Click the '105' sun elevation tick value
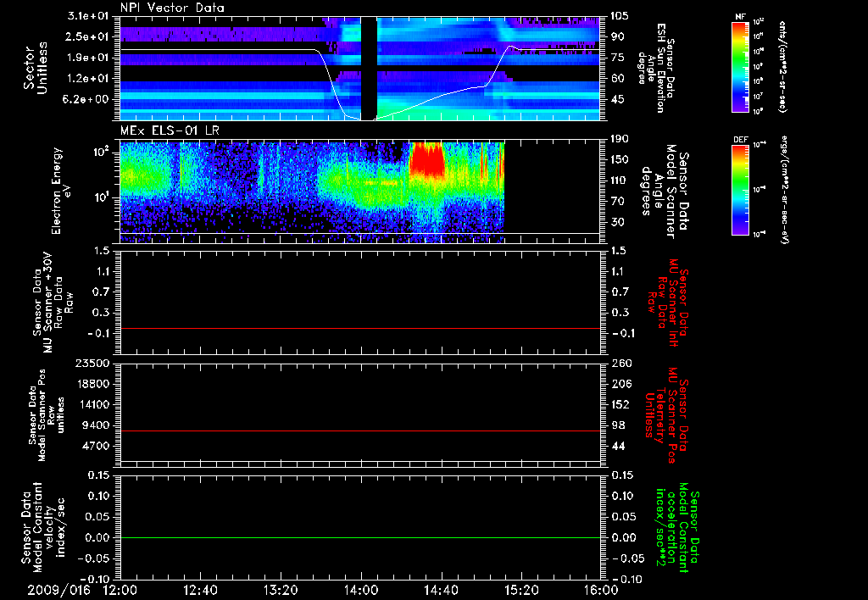The width and height of the screenshot is (868, 600). 620,16
